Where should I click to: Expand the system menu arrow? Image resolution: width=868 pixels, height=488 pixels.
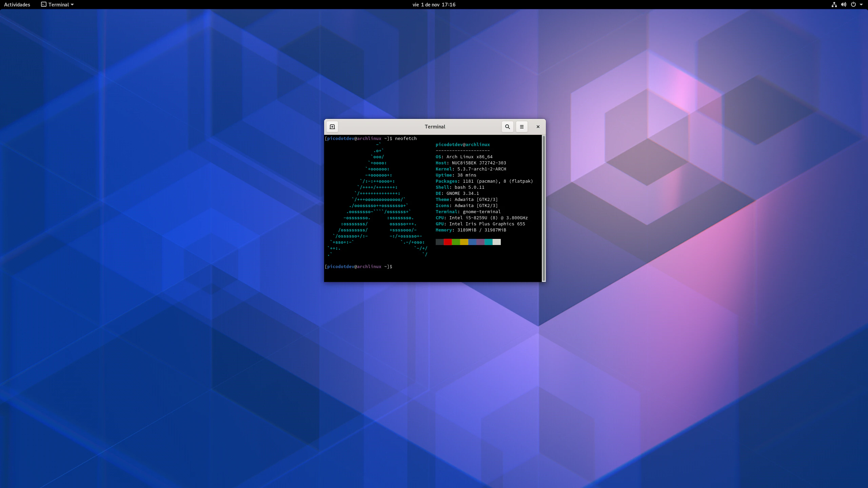[x=861, y=5]
